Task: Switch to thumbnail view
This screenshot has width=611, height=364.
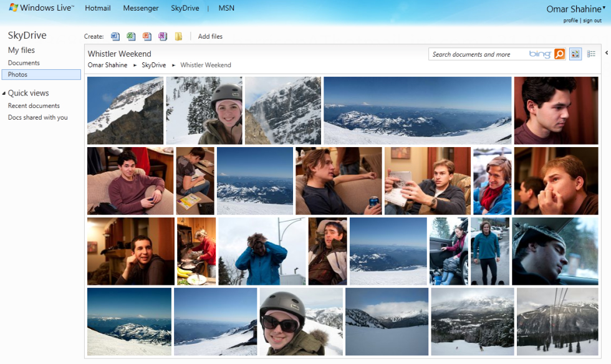Action: tap(575, 54)
